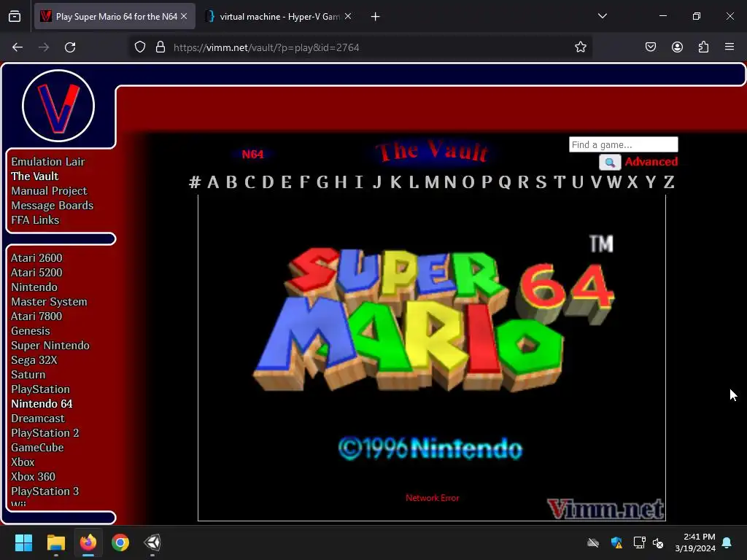747x560 pixels.
Task: Open the FFA Links page
Action: pyautogui.click(x=35, y=220)
